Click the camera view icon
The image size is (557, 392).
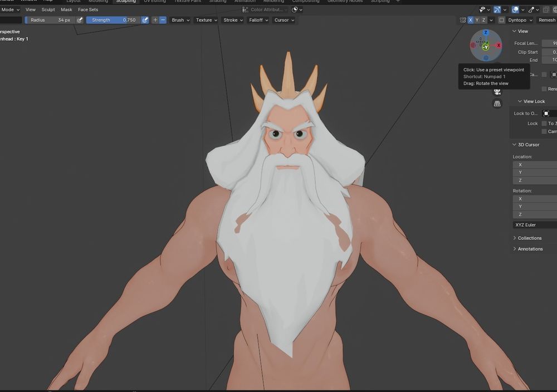pyautogui.click(x=497, y=92)
